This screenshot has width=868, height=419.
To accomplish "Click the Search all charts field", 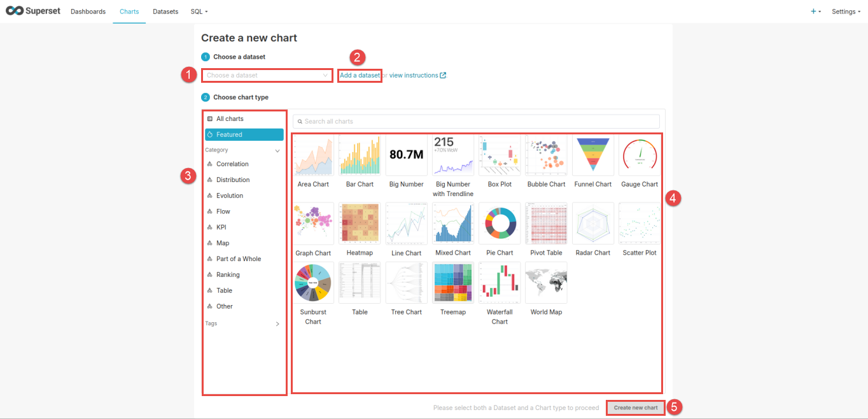I will [476, 121].
